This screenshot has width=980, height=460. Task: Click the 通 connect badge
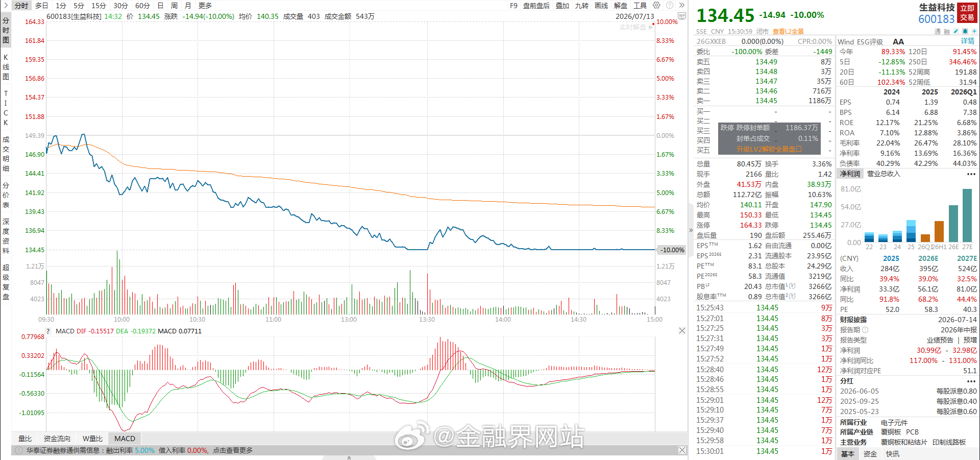tap(938, 32)
